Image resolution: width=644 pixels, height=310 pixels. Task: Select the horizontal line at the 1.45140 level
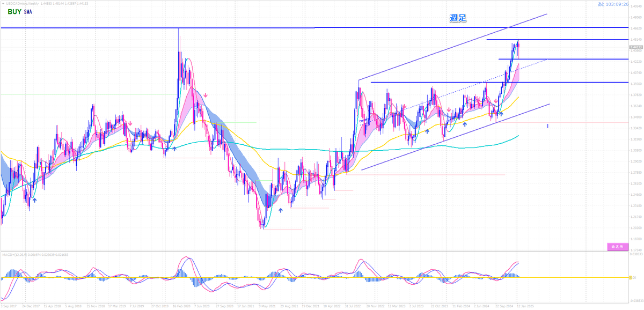[557, 40]
